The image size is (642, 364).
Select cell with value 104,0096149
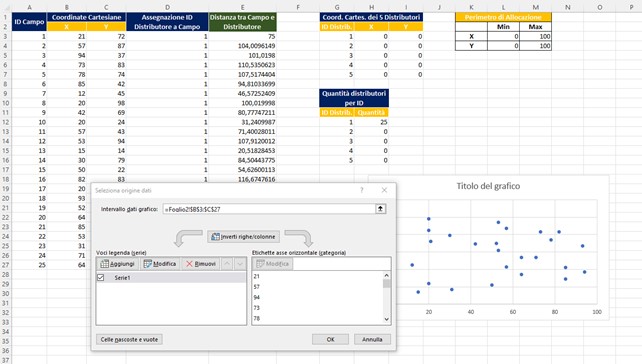242,46
